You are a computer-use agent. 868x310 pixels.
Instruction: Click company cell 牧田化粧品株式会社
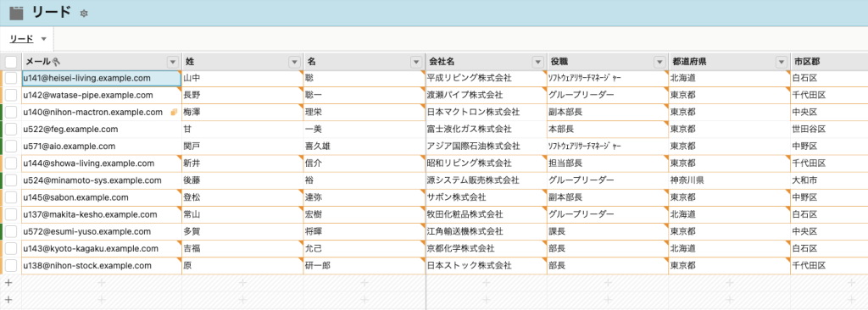click(486, 214)
